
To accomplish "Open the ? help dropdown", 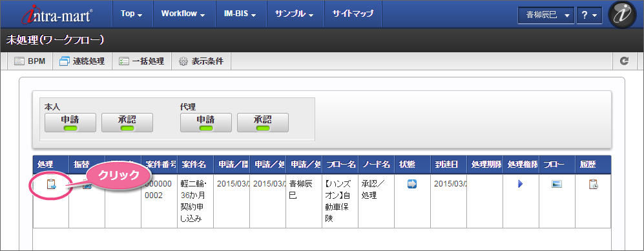I will (589, 15).
